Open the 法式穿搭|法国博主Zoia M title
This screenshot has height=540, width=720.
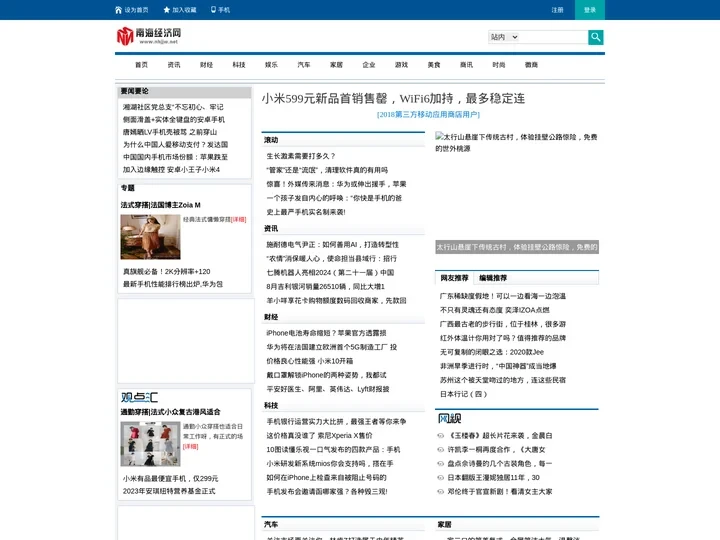point(160,205)
